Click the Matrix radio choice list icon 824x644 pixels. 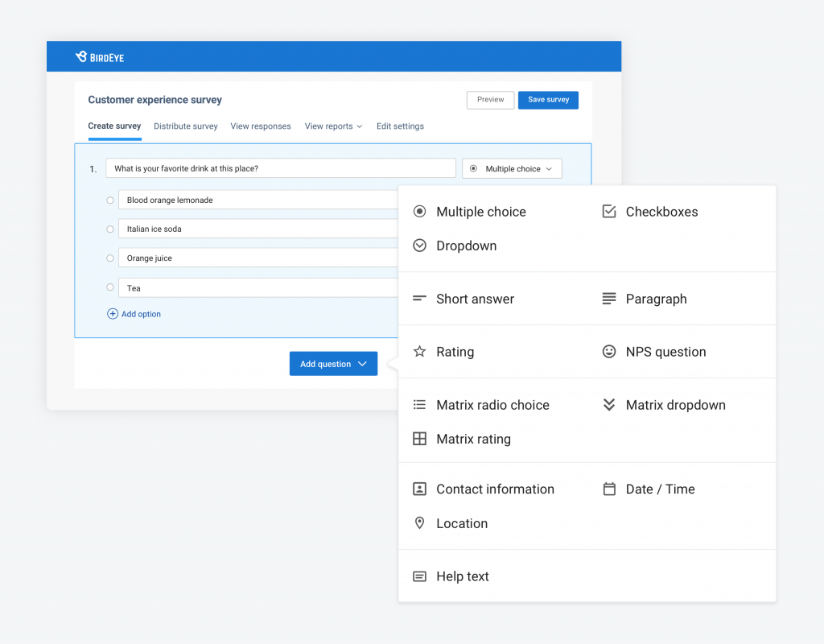pyautogui.click(x=419, y=404)
